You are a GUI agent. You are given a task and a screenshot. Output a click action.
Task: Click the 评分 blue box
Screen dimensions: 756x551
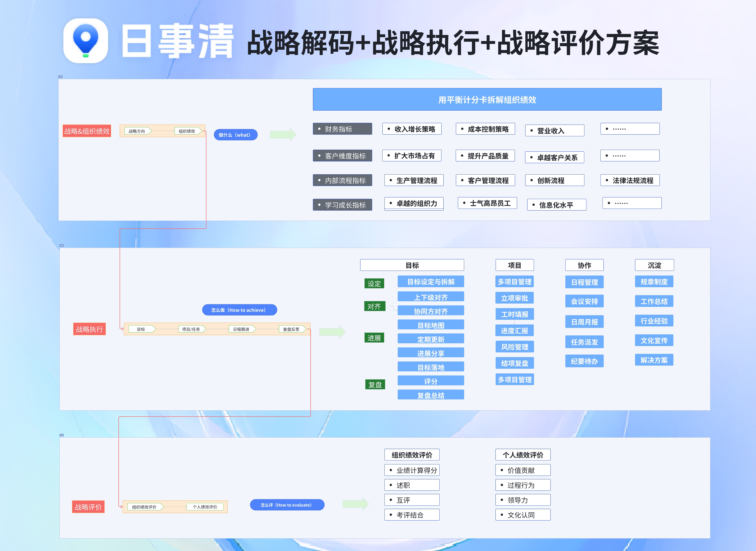click(x=431, y=381)
